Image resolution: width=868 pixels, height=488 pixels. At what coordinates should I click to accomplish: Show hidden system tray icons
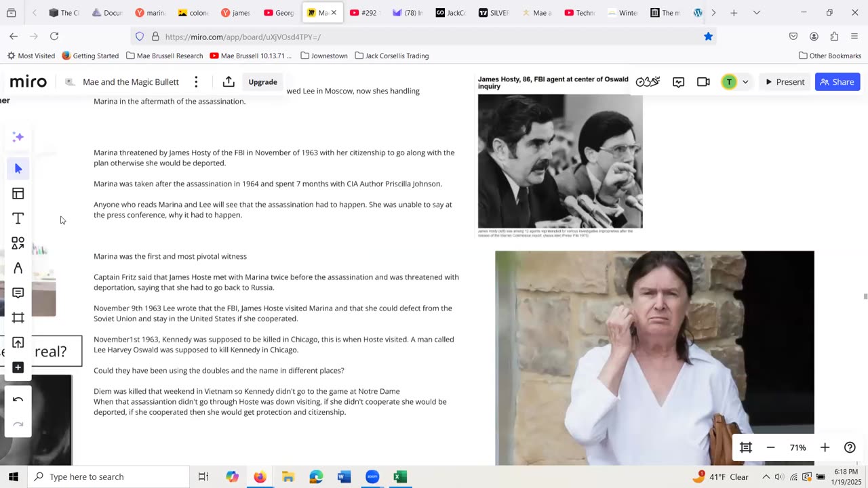coord(766,476)
